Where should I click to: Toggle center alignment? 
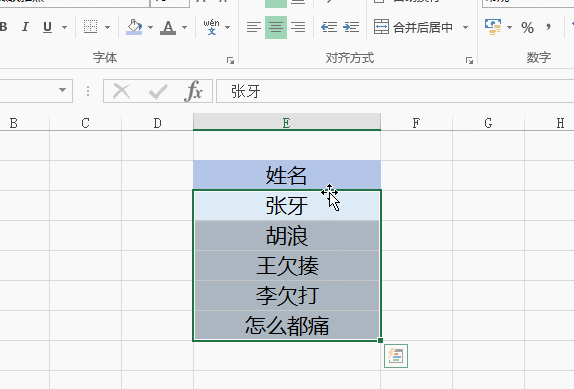tap(276, 27)
